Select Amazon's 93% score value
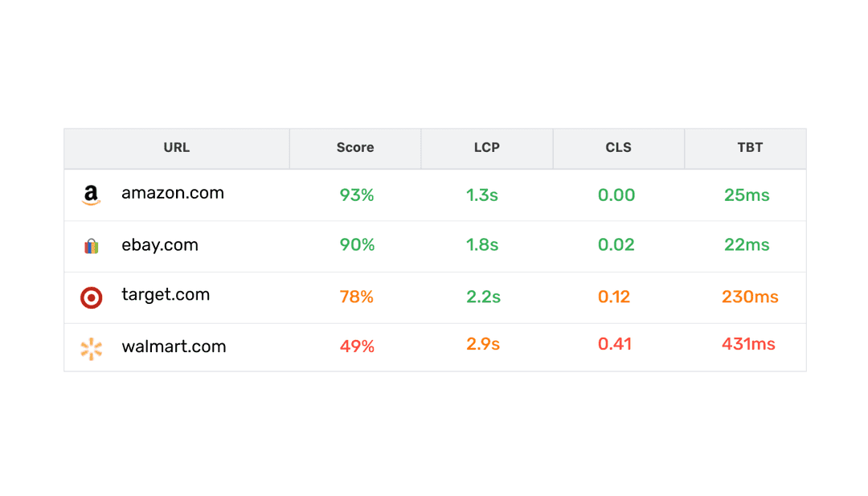The height and width of the screenshot is (496, 868). point(355,195)
